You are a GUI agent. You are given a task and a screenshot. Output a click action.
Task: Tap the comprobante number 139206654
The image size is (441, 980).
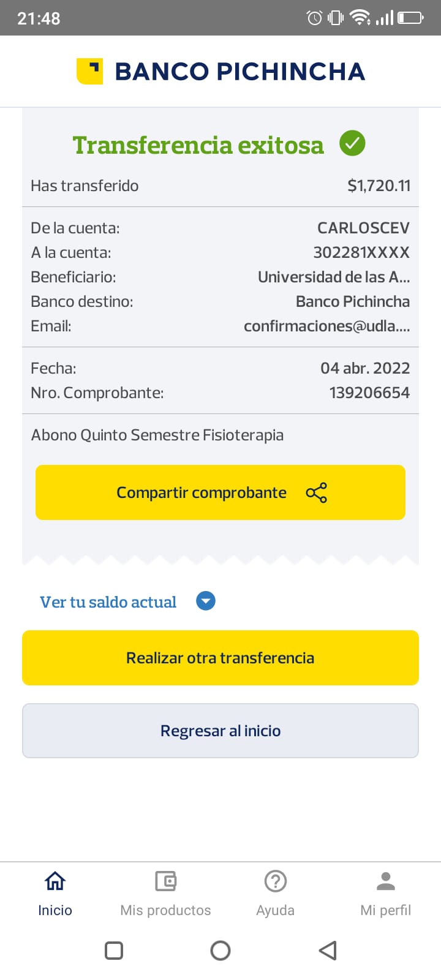[369, 393]
